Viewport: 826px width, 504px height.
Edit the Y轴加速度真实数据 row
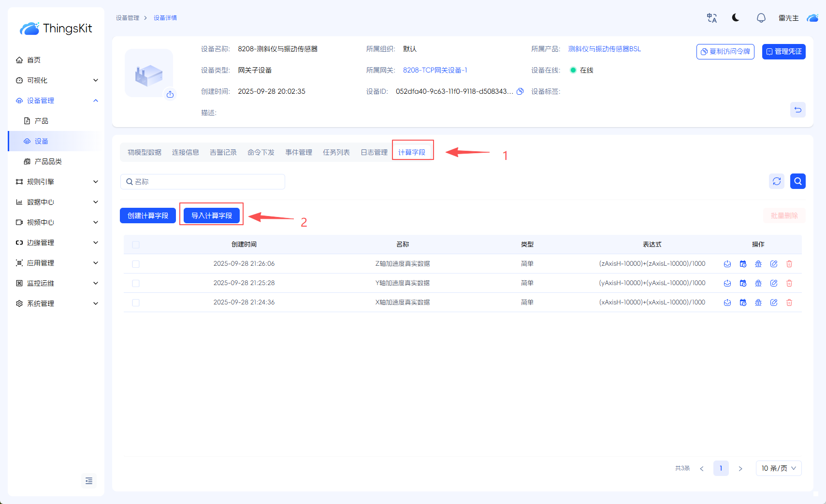(x=774, y=283)
